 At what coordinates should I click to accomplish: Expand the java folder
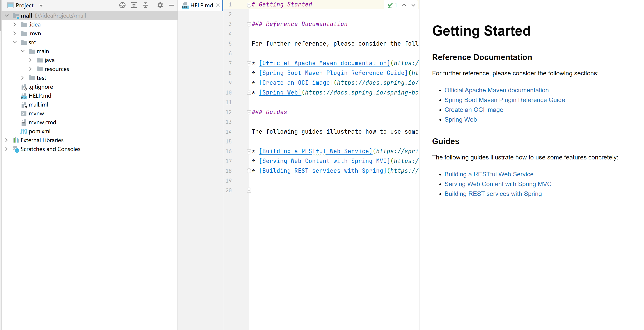[30, 60]
